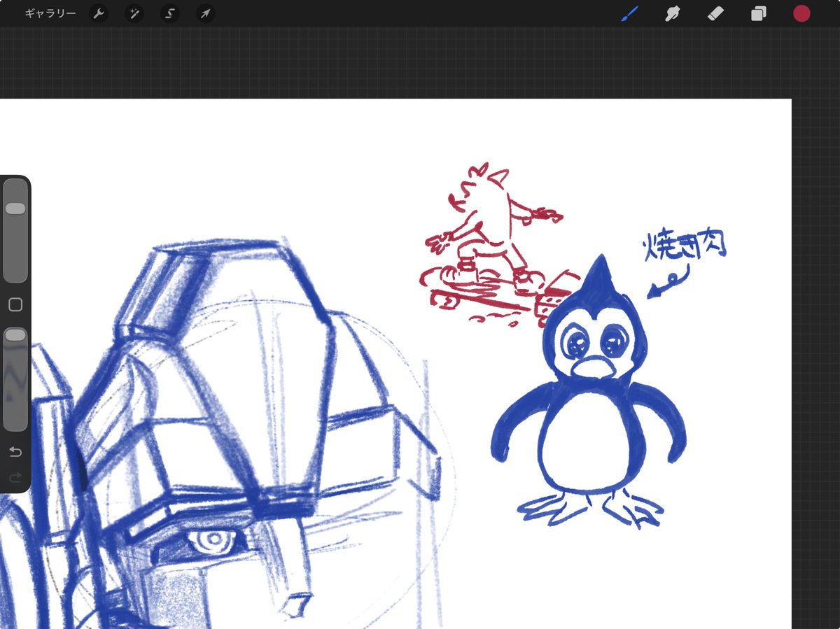Activate the Selection S-shaped tool
Image resolution: width=840 pixels, height=629 pixels.
[x=170, y=14]
